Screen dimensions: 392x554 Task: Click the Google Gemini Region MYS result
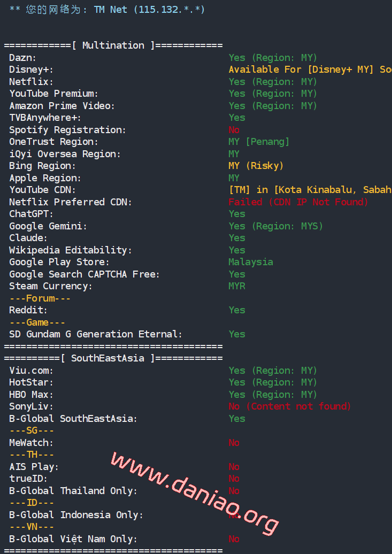click(x=275, y=226)
